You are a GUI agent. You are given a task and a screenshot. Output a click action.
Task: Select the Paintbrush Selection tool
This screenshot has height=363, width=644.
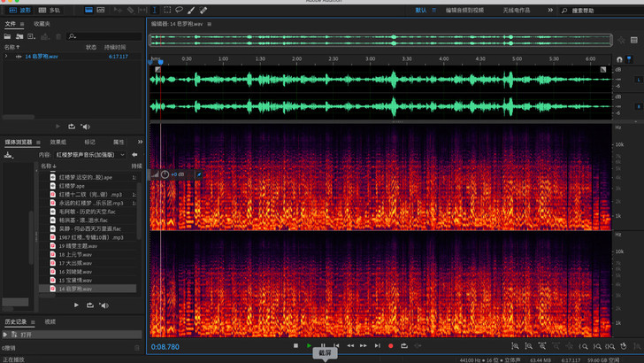tap(192, 10)
